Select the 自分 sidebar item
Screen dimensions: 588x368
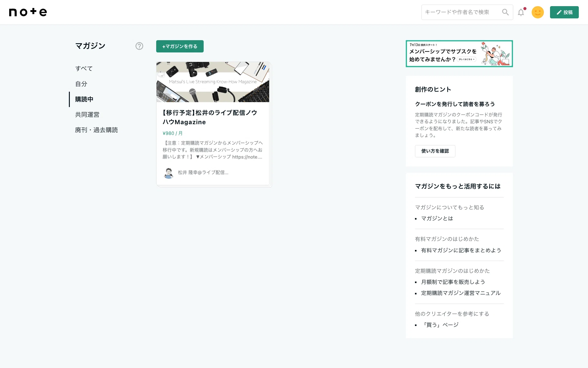[81, 84]
